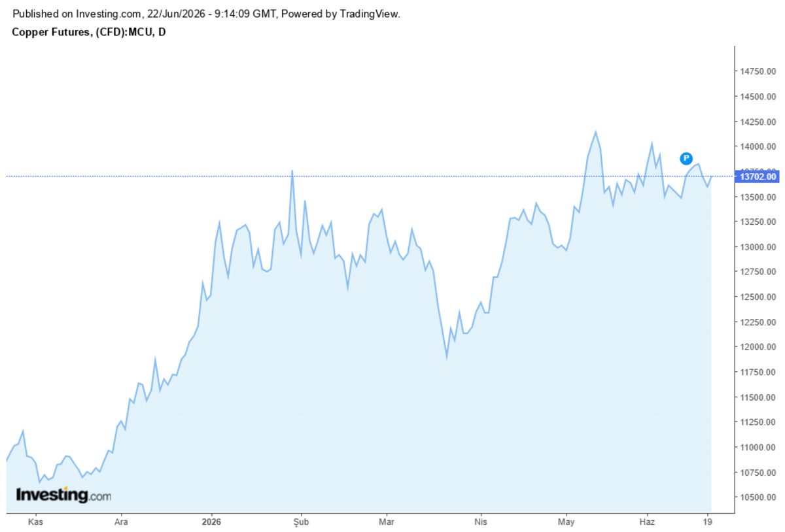Click the 2026 year label on time axis
The width and height of the screenshot is (785, 532).
(x=211, y=522)
